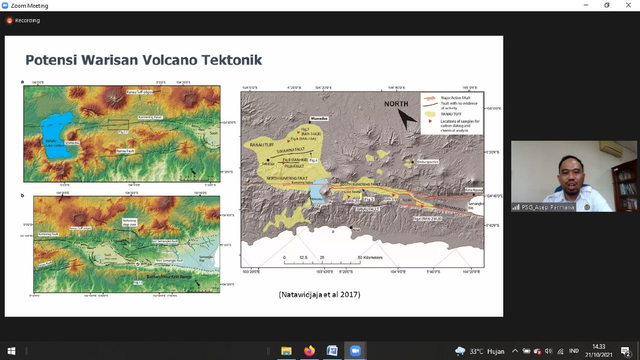The height and width of the screenshot is (360, 640).
Task: Click the slide title Potensi Warisan Volcano Tektonik
Action: tap(144, 60)
